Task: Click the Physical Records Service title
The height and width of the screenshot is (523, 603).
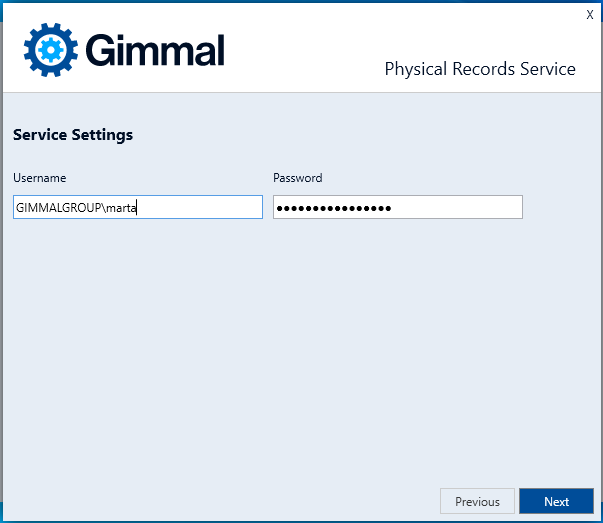Action: pyautogui.click(x=480, y=69)
